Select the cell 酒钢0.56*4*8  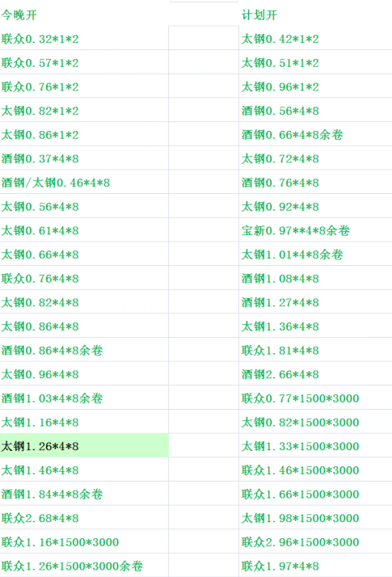tap(315, 110)
